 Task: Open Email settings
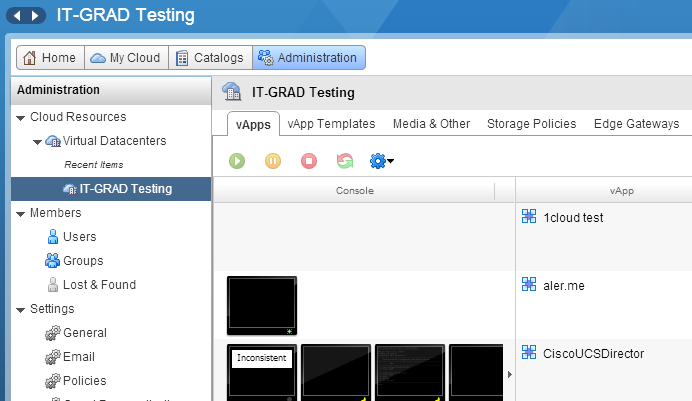point(79,356)
